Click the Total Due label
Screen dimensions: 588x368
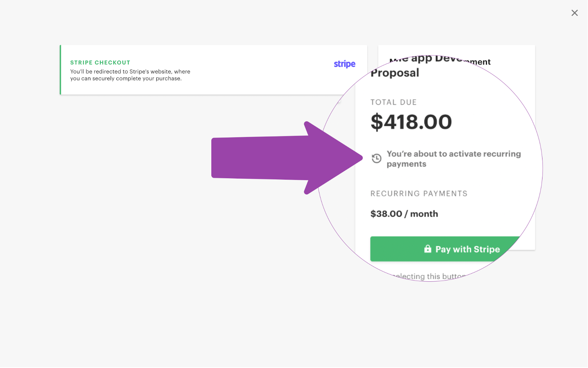393,102
